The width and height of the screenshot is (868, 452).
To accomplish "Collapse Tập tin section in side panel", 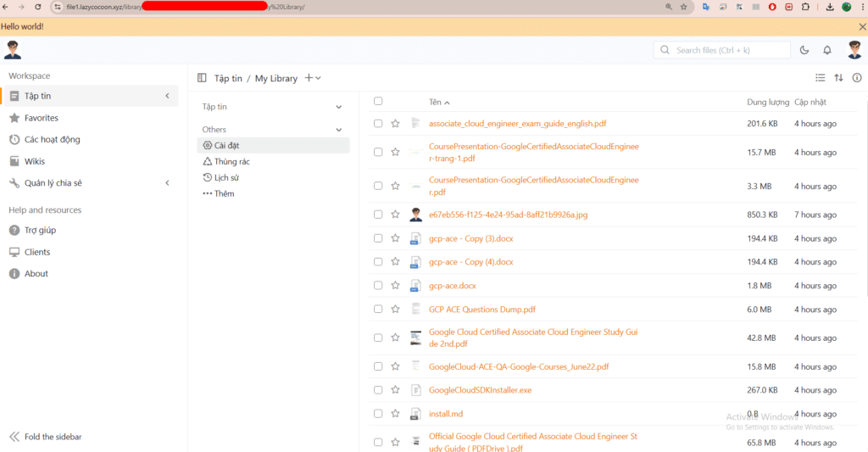I will pyautogui.click(x=339, y=107).
